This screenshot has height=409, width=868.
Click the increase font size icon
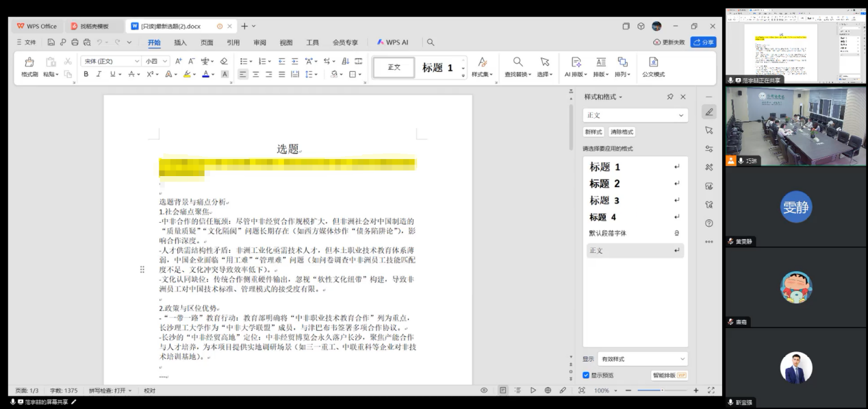pyautogui.click(x=179, y=61)
